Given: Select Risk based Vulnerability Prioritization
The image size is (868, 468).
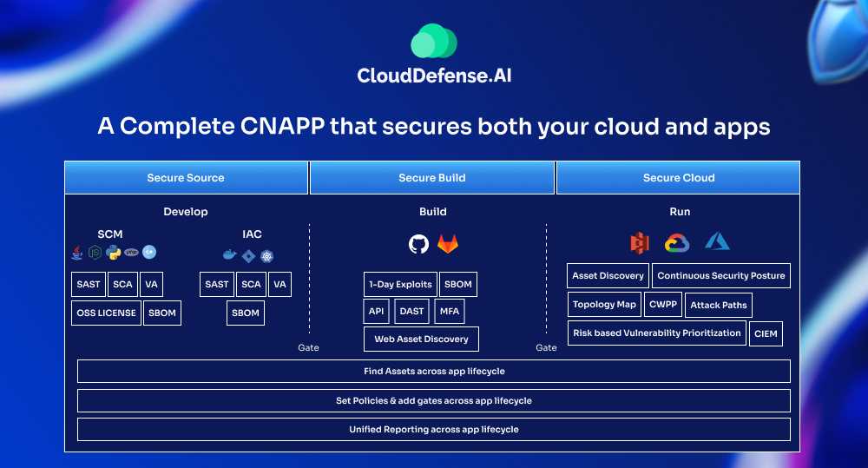Looking at the screenshot, I should 657,333.
